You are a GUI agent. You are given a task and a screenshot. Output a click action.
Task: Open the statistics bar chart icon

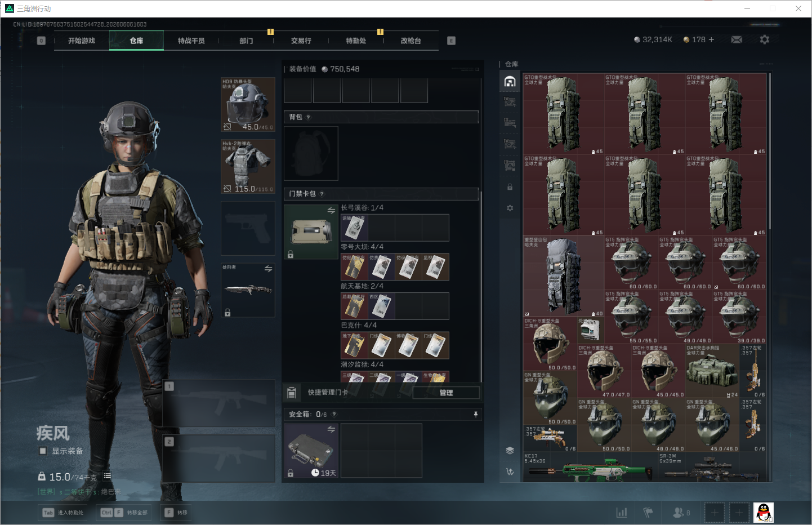[622, 513]
